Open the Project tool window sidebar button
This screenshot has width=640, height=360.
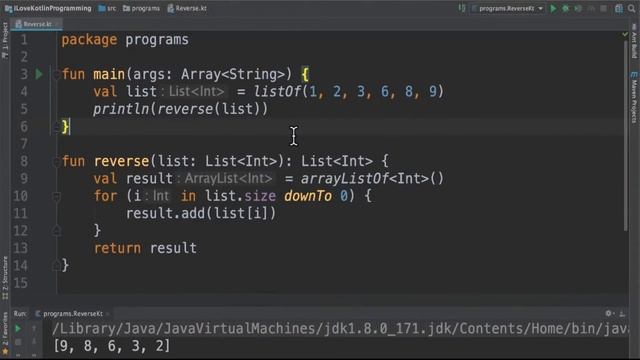click(5, 40)
